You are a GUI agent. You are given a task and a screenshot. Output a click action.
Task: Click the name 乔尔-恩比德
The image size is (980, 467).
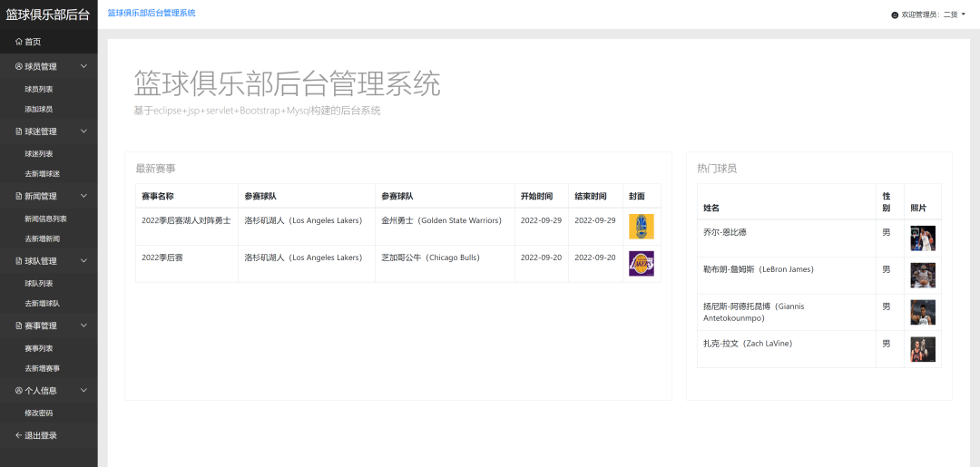pos(724,232)
